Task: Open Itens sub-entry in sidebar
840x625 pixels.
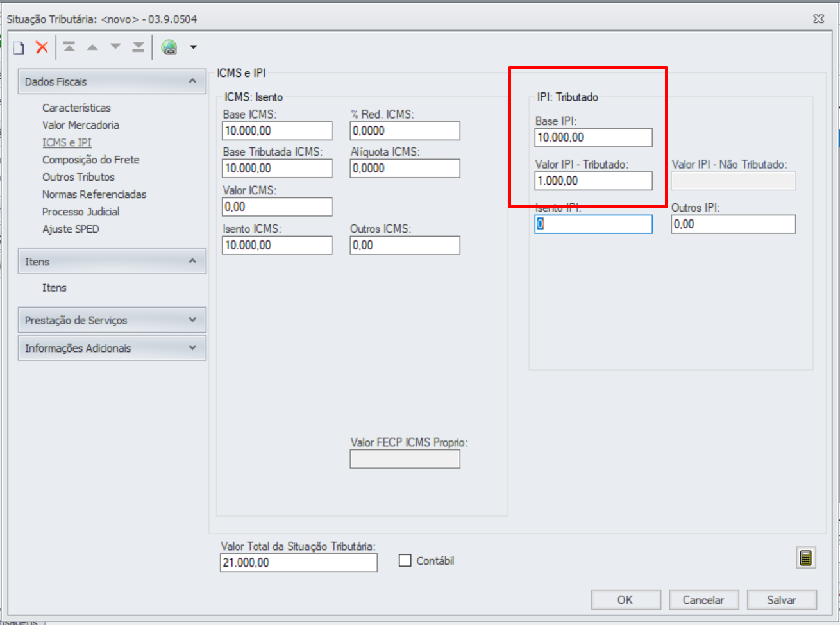Action: click(55, 288)
